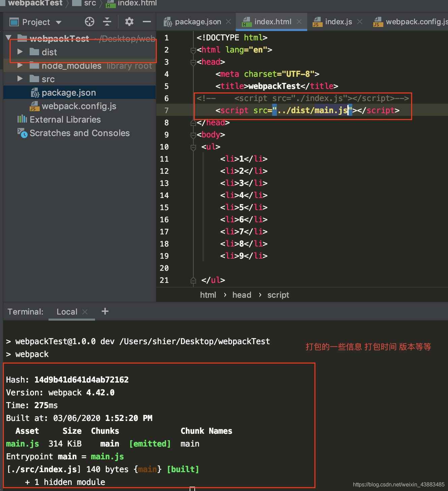The height and width of the screenshot is (491, 448).
Task: Click the charset="UTF-8" meta line
Action: [267, 74]
